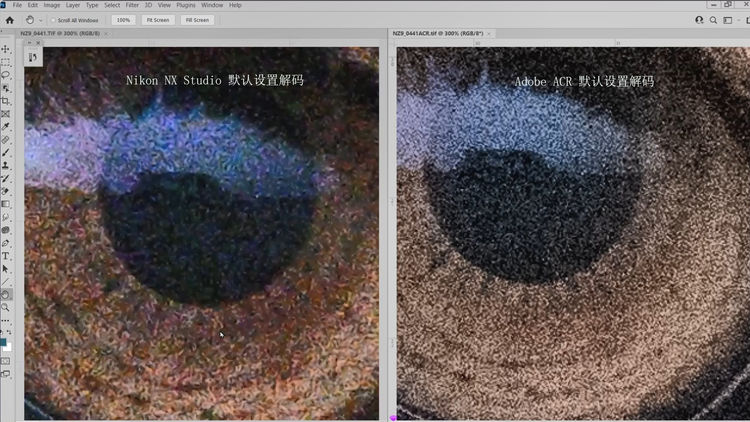Click the Fit Screen button
The width and height of the screenshot is (750, 422).
point(157,20)
